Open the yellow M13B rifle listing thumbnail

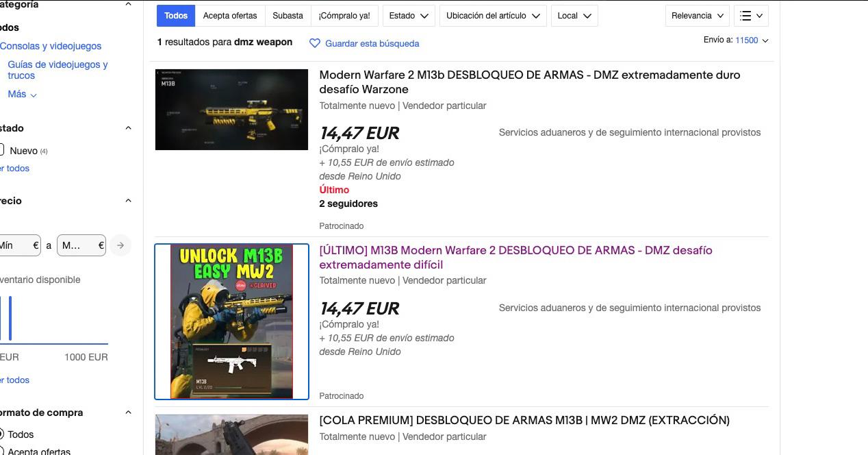(232, 110)
